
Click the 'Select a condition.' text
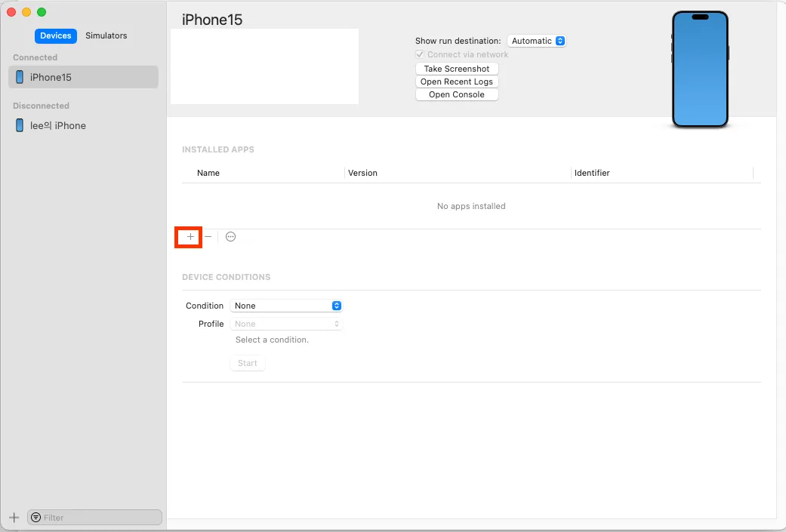point(272,340)
